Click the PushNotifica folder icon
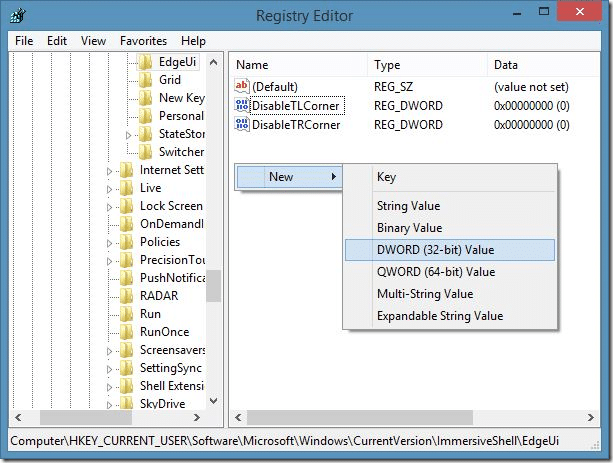Viewport: 613px width, 463px height. (x=127, y=278)
